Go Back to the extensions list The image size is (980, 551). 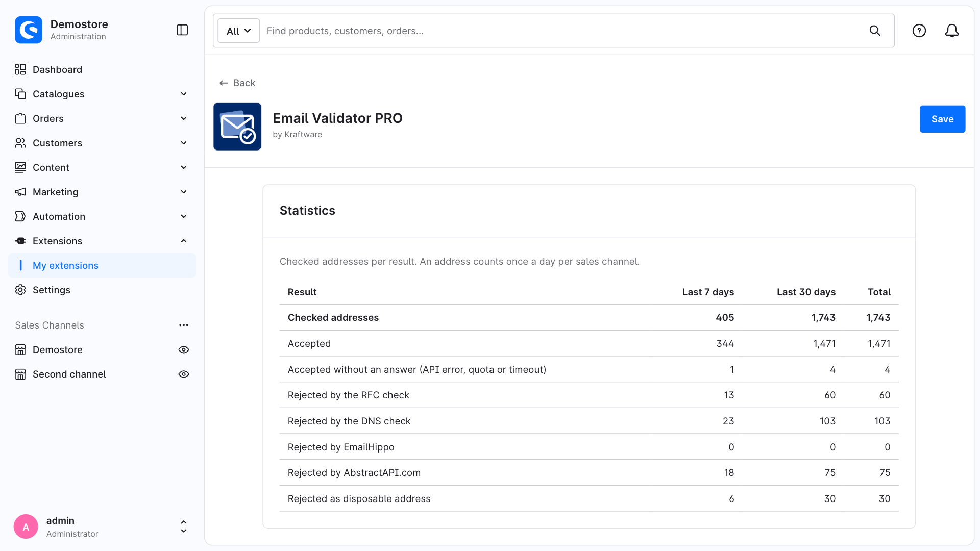(237, 83)
